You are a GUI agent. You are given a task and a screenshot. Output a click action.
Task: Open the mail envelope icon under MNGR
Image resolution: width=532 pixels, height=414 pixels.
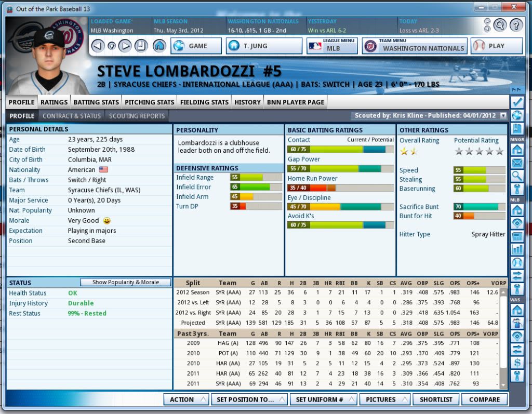coord(517,163)
